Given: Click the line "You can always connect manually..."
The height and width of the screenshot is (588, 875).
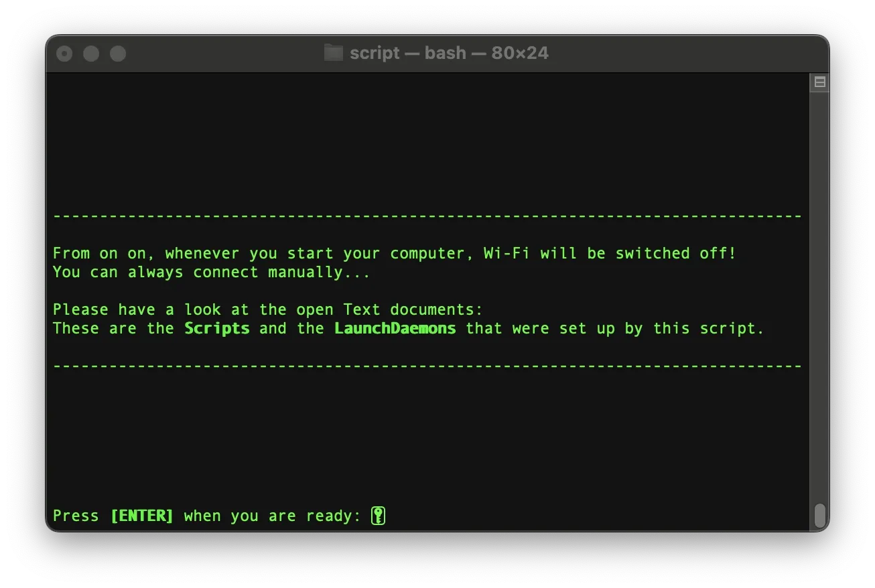Looking at the screenshot, I should pos(212,272).
